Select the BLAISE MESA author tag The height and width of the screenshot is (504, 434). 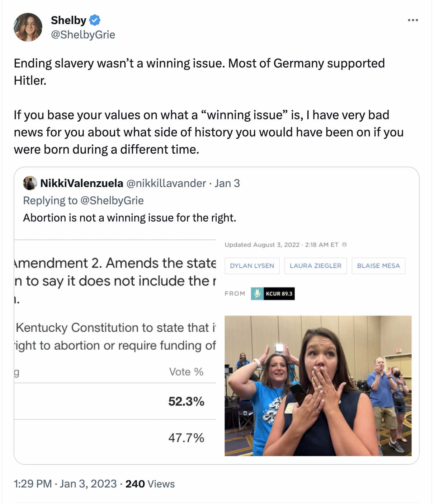coord(378,266)
